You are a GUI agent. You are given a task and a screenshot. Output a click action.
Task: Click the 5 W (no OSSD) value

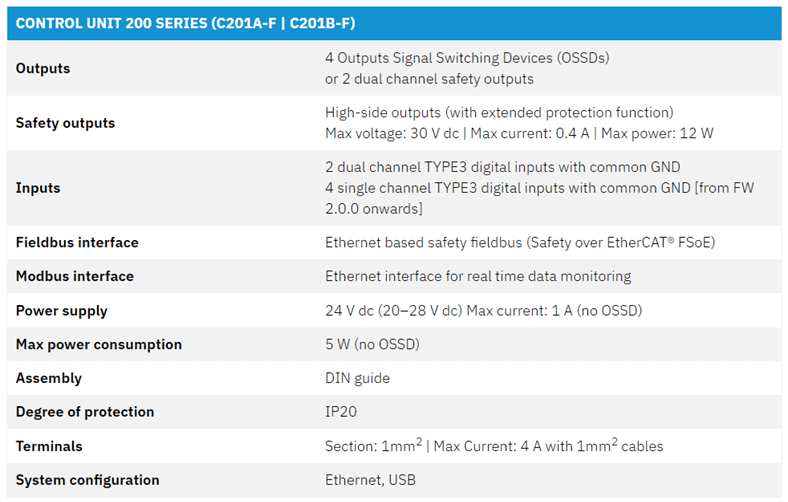(372, 344)
